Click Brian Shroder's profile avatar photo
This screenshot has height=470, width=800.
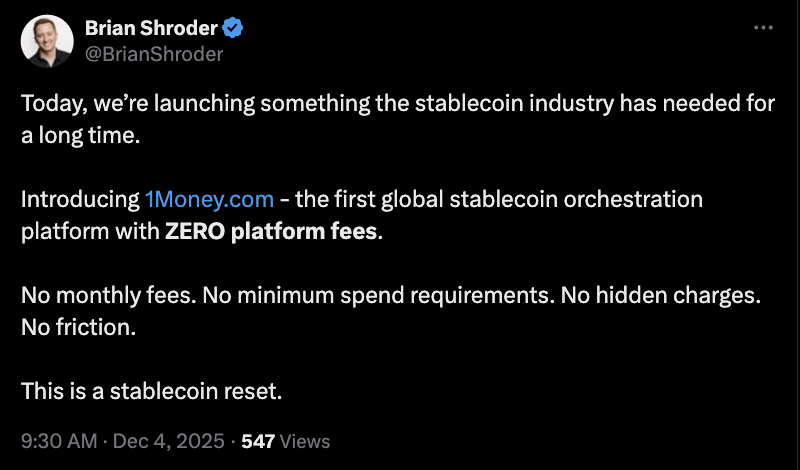click(46, 41)
